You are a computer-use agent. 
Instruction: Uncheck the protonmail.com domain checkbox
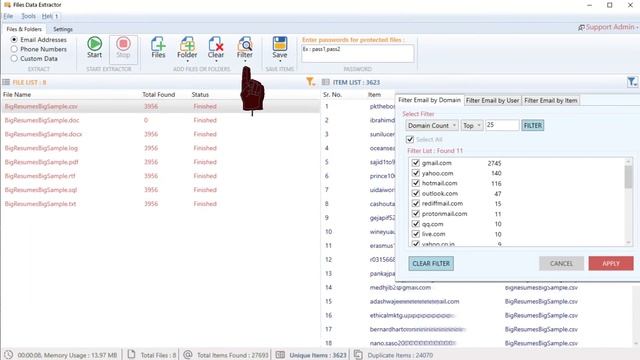pyautogui.click(x=416, y=213)
